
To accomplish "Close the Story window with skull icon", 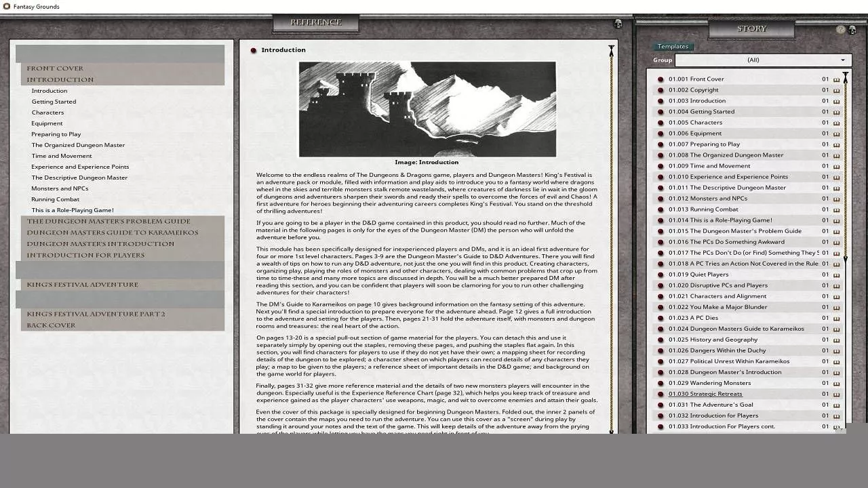I will [x=852, y=30].
